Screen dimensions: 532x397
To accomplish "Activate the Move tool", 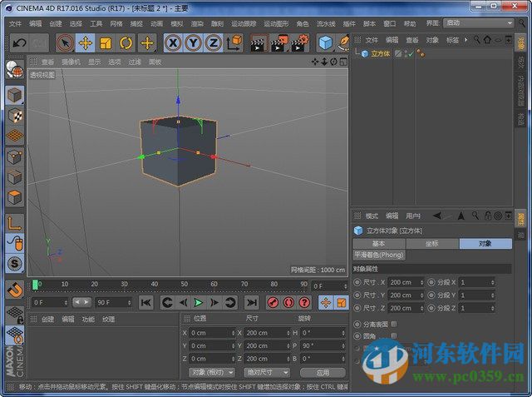I will (85, 43).
